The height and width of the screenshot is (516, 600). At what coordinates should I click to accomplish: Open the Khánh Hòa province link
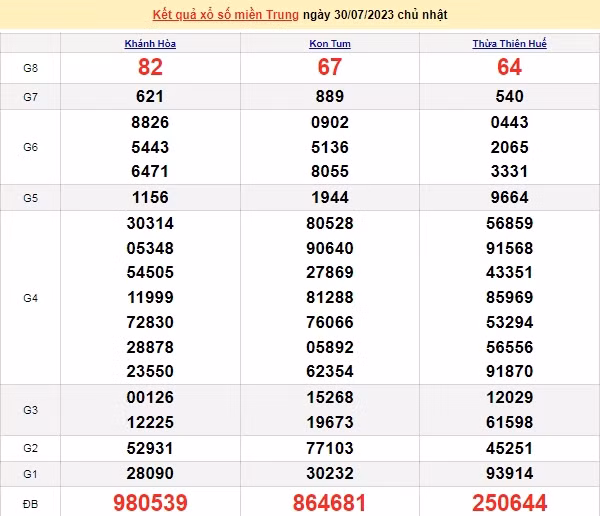click(x=150, y=44)
